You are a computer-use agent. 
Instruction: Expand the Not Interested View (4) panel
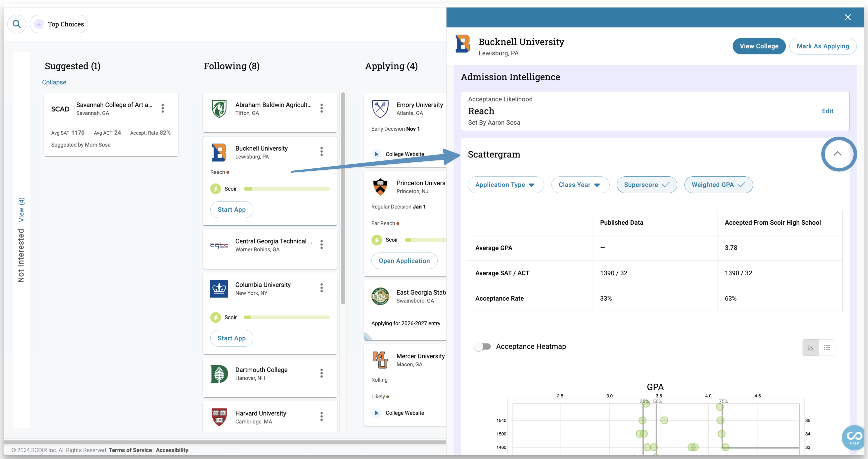[21, 210]
